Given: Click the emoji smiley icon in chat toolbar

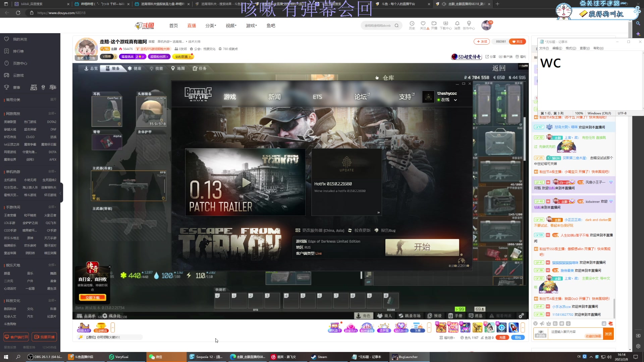Looking at the screenshot, I should coord(536,323).
